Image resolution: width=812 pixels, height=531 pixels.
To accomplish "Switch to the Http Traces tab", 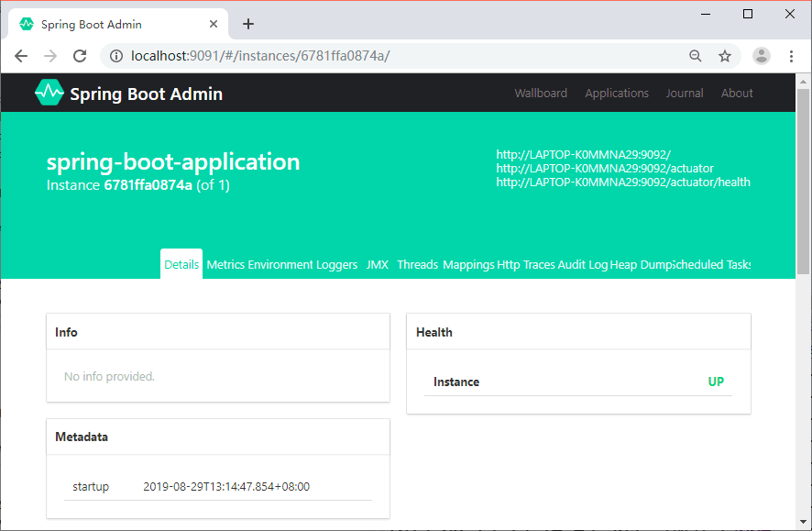I will [526, 264].
